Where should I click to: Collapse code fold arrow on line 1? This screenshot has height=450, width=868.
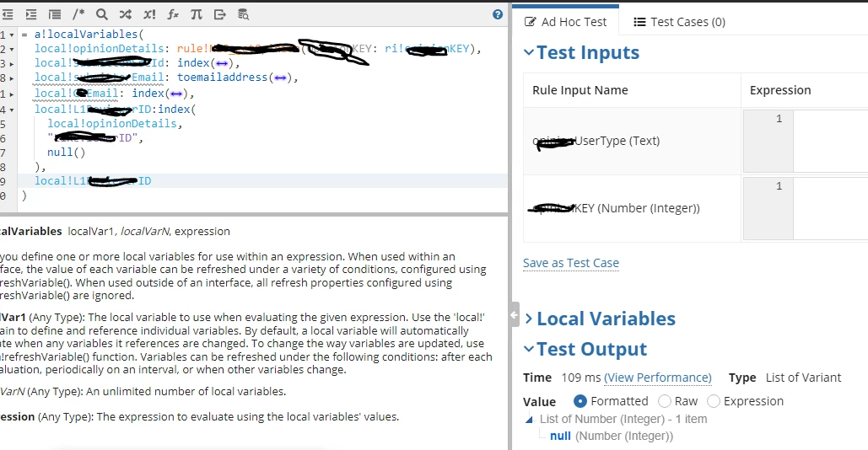(12, 35)
